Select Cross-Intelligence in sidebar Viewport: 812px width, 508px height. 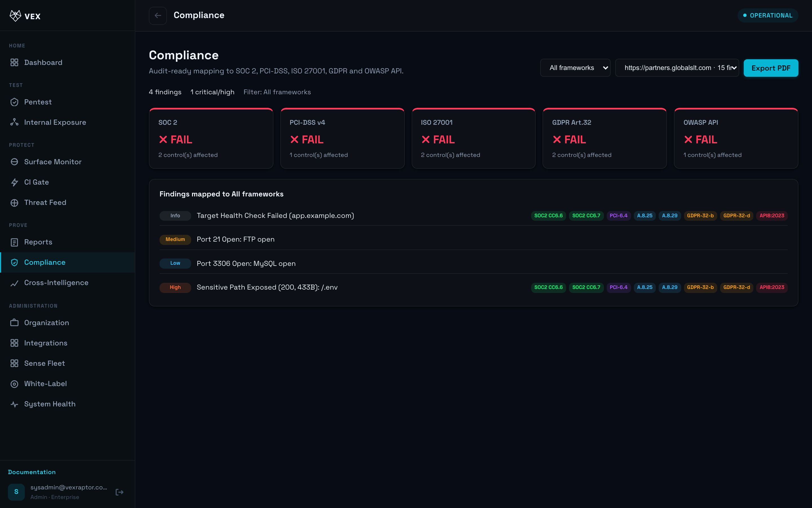67,283
